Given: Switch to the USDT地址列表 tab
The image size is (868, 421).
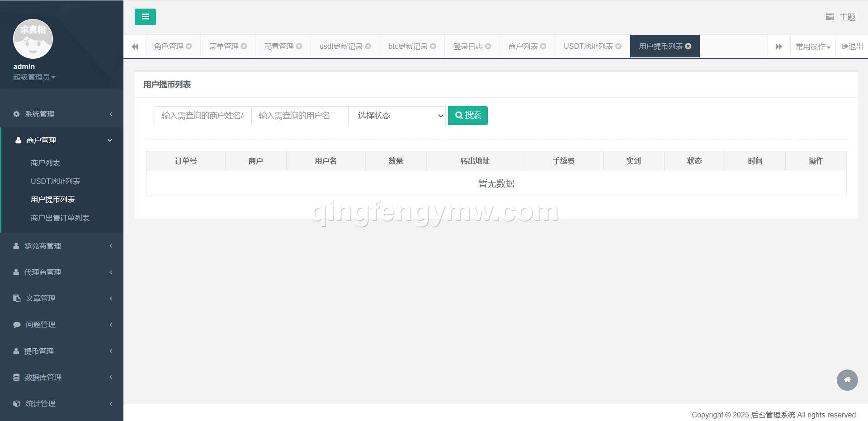Looking at the screenshot, I should [588, 46].
